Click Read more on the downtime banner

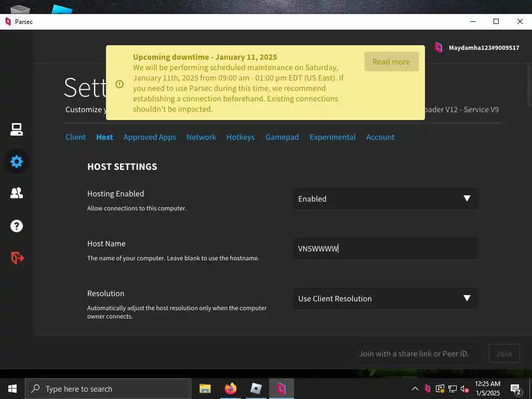pos(392,62)
